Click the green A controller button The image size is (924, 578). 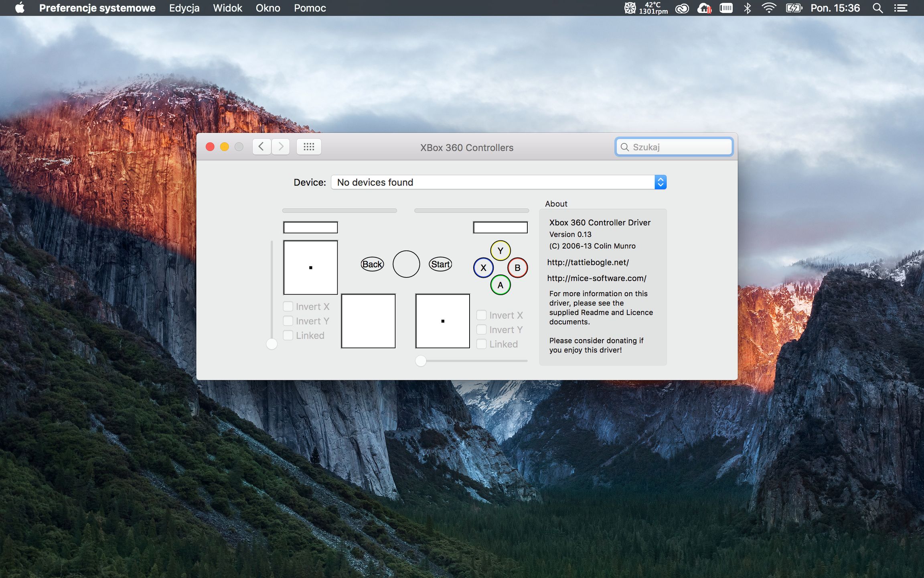pos(500,285)
